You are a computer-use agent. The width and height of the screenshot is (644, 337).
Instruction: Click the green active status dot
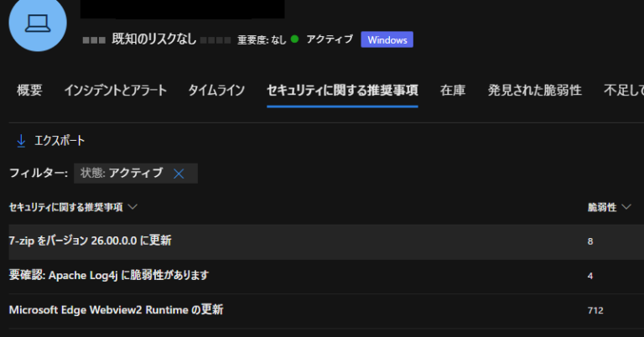[295, 39]
